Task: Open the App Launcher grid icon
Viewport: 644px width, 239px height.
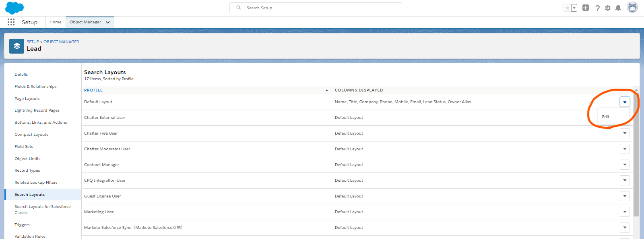Action: (x=11, y=22)
